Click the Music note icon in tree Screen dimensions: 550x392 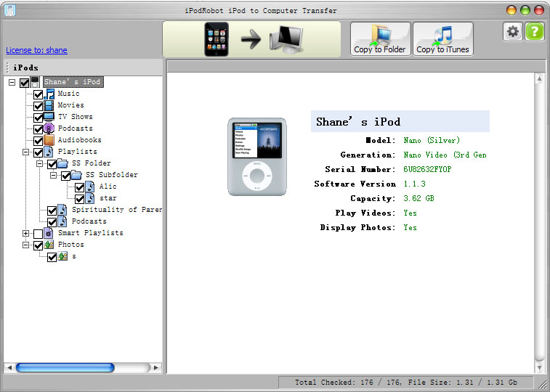[x=49, y=94]
